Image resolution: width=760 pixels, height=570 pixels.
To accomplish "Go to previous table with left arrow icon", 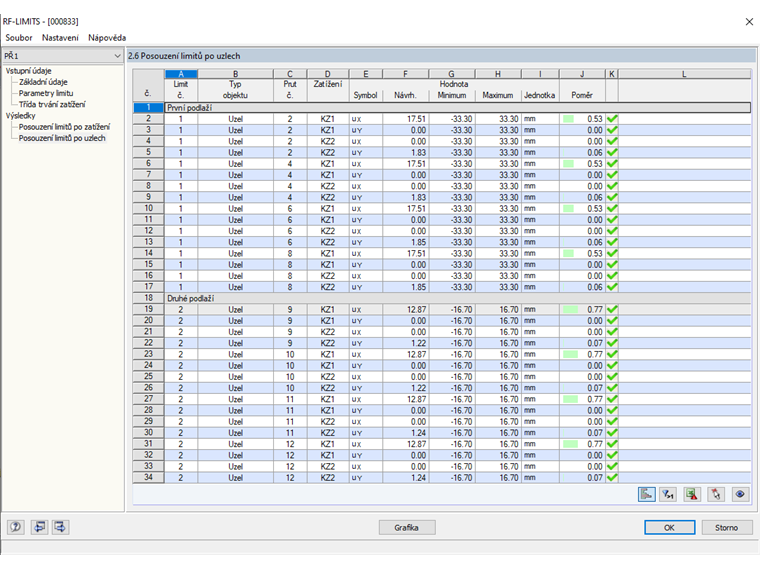I will point(39,527).
